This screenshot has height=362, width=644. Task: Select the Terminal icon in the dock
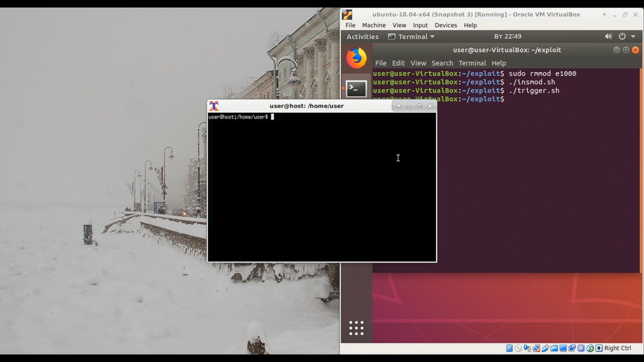356,89
